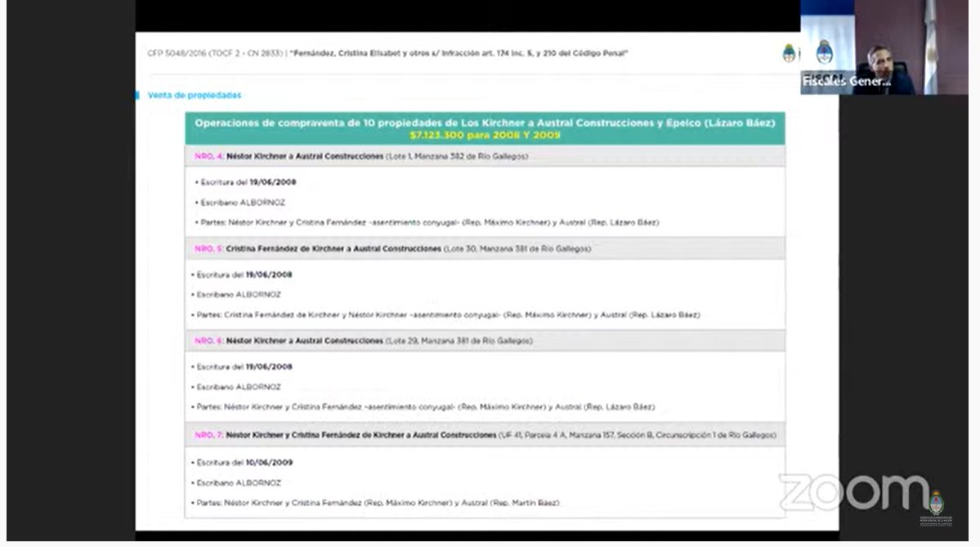Screen dimensions: 980x547
Task: Click the 'NRO. 5: Cristina Fernández de Kirchner' row header
Action: point(485,249)
